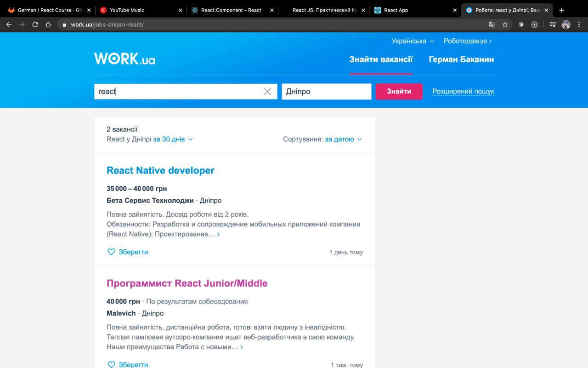Open Розширений пошук advanced search

click(x=463, y=92)
